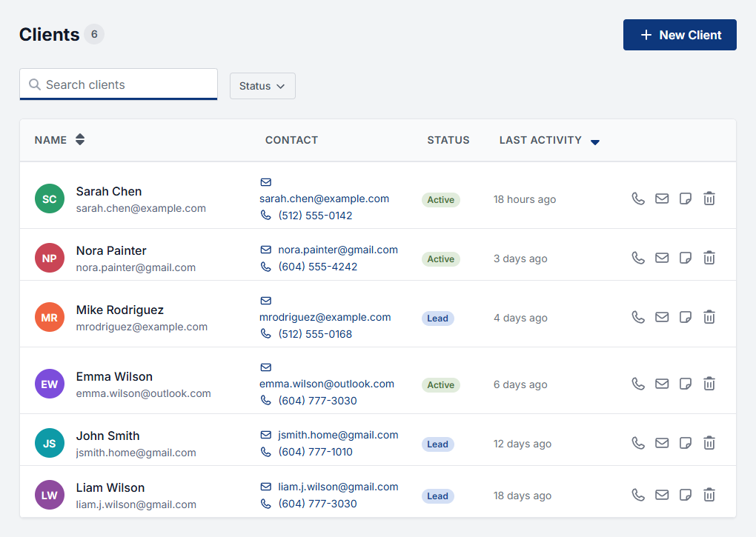Email Sarah Chen via row envelope icon

pos(661,199)
